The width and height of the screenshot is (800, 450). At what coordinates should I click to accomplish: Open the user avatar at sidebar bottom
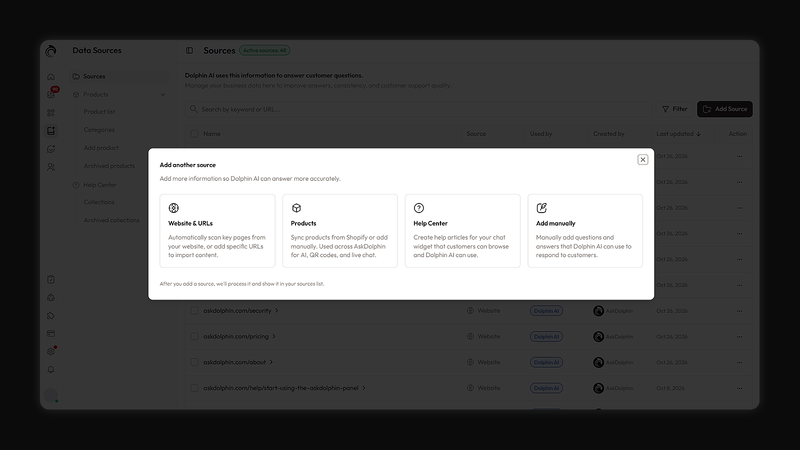point(51,395)
